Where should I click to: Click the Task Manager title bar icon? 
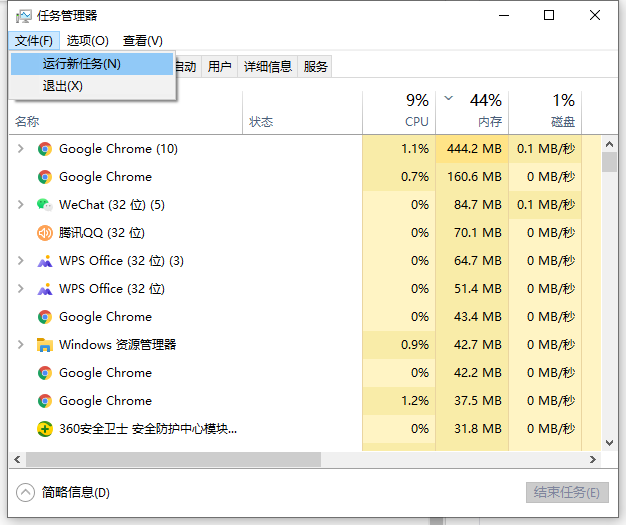(22, 16)
